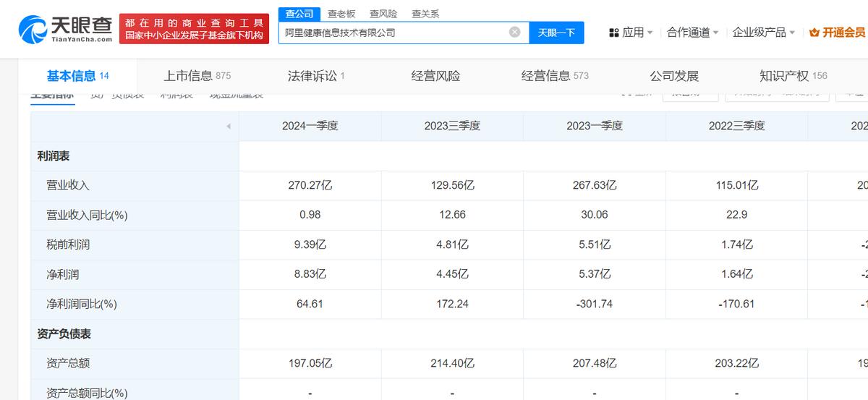The height and width of the screenshot is (400, 868).
Task: Click the apps grid icon beside 应用
Action: click(614, 33)
